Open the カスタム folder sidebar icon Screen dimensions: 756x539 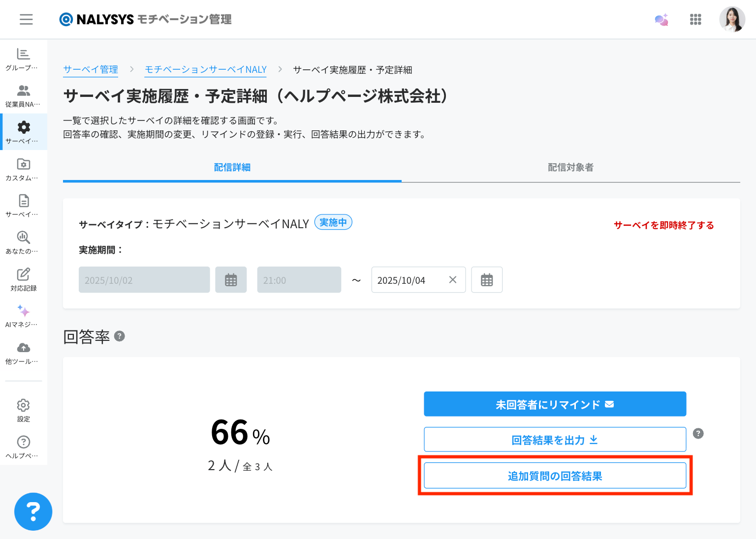coord(23,169)
